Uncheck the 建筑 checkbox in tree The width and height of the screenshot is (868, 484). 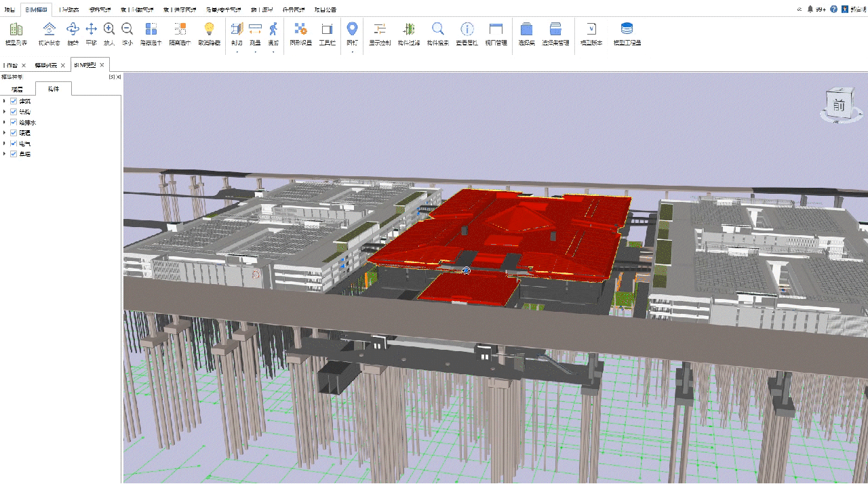(14, 101)
